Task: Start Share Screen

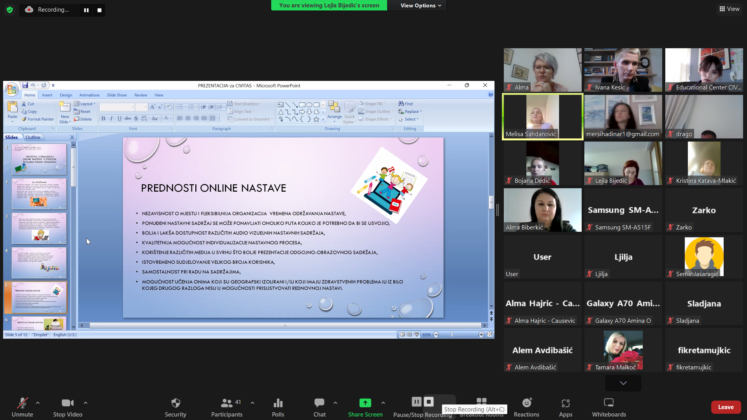Action: (x=365, y=407)
